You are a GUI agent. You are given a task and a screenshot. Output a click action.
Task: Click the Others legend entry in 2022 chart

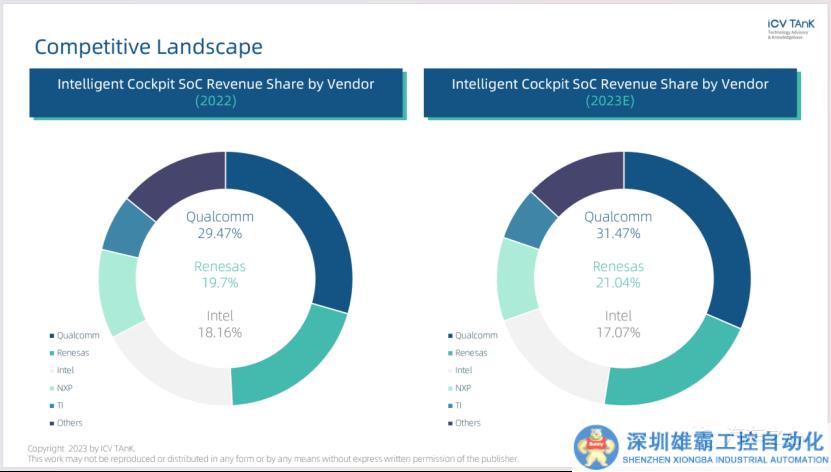69,423
